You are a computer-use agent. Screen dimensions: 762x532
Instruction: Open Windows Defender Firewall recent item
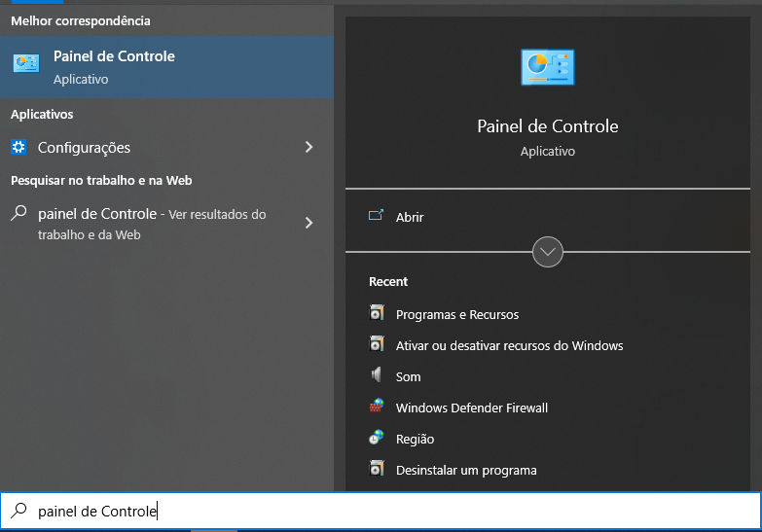(472, 408)
